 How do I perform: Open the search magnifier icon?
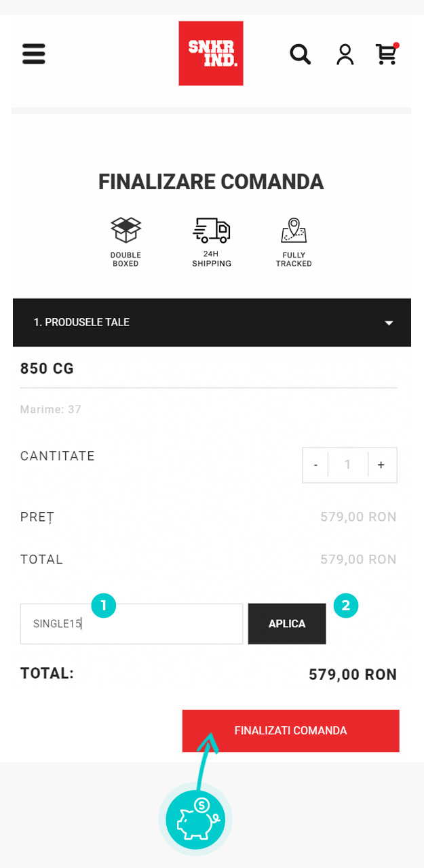(x=300, y=54)
